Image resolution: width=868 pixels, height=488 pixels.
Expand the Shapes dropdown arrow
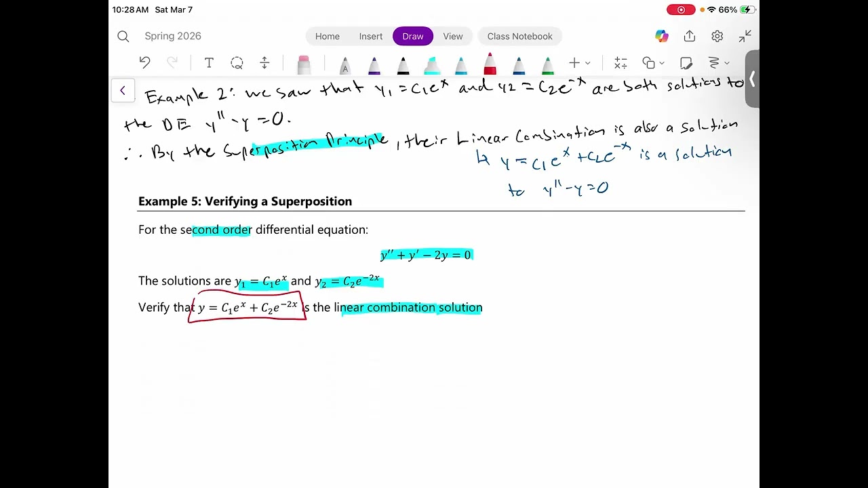(662, 63)
